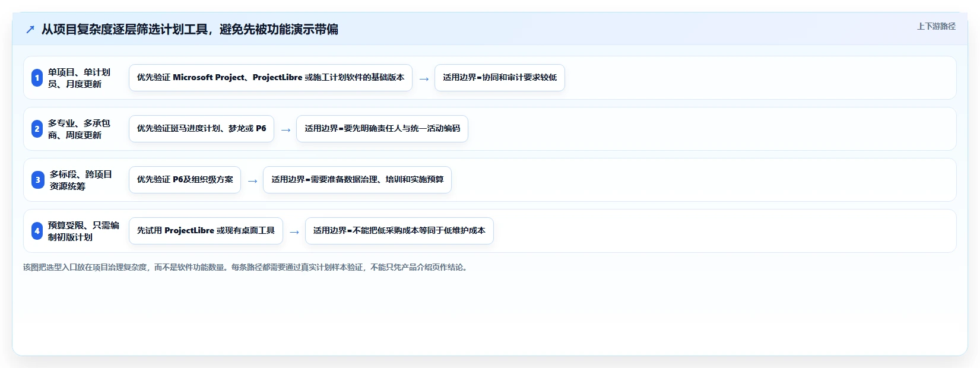Image resolution: width=980 pixels, height=368 pixels.
Task: Click step number 3 badge
Action: (x=38, y=180)
